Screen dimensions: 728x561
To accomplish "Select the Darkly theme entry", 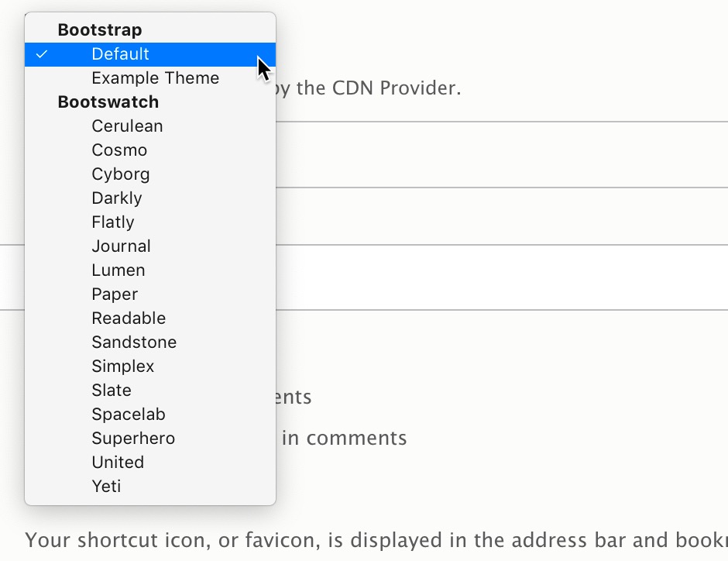I will coord(117,198).
